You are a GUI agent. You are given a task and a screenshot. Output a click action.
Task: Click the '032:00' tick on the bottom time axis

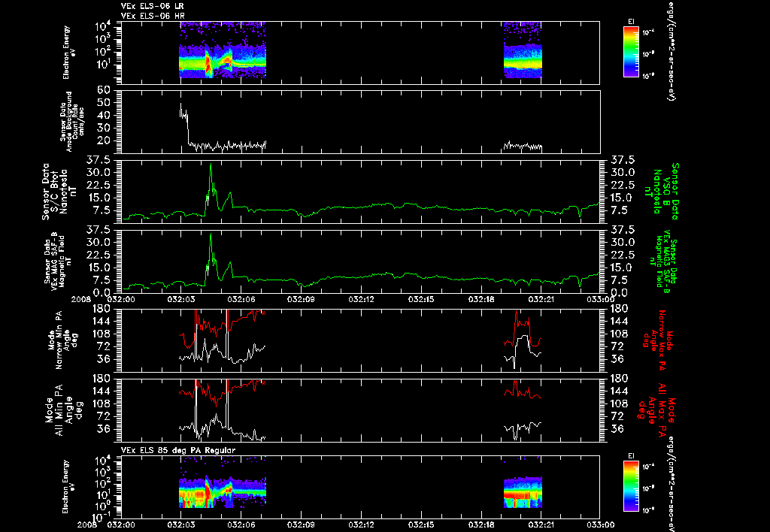pyautogui.click(x=121, y=524)
